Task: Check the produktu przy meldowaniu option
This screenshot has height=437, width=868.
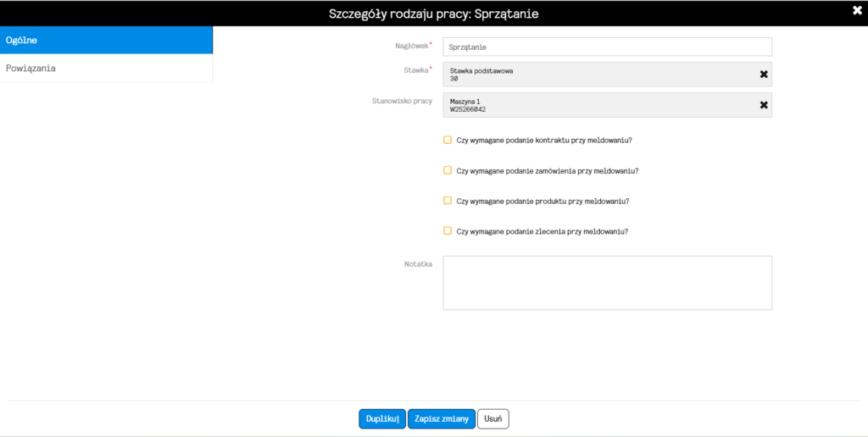Action: pos(448,200)
